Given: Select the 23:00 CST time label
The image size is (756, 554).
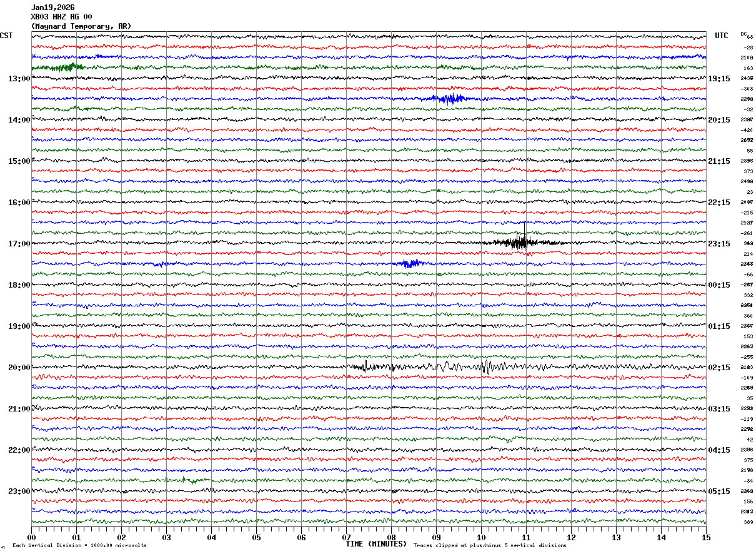Looking at the screenshot, I should [19, 491].
